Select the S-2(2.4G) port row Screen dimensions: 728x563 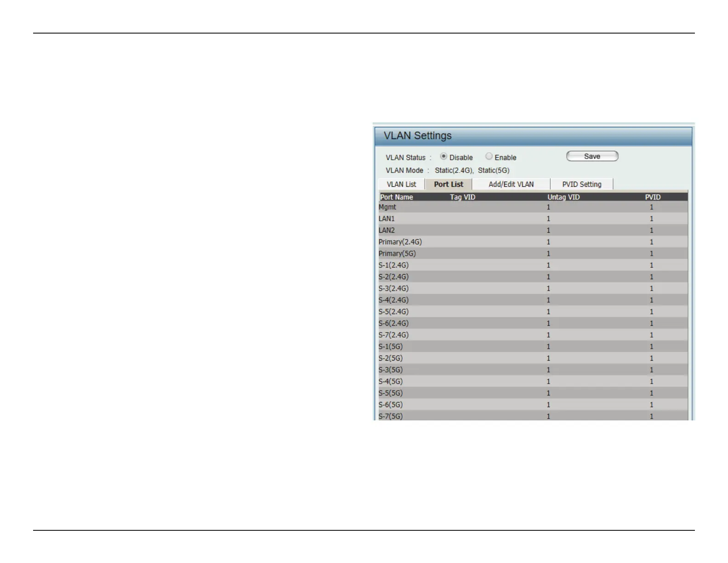533,276
